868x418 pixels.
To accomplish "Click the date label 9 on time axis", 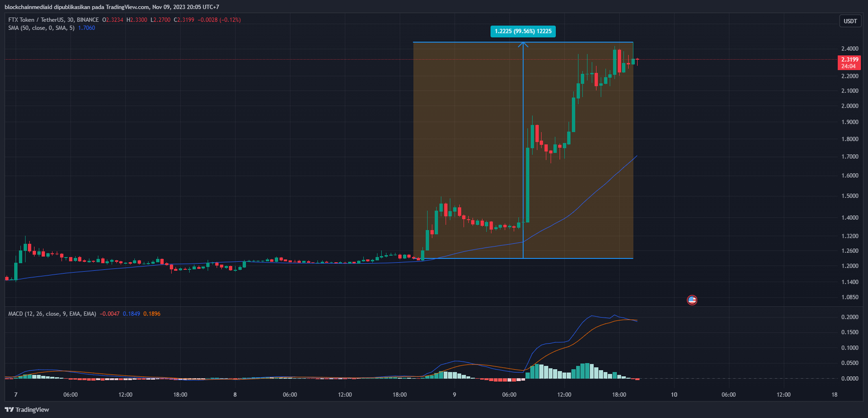I will [x=454, y=395].
